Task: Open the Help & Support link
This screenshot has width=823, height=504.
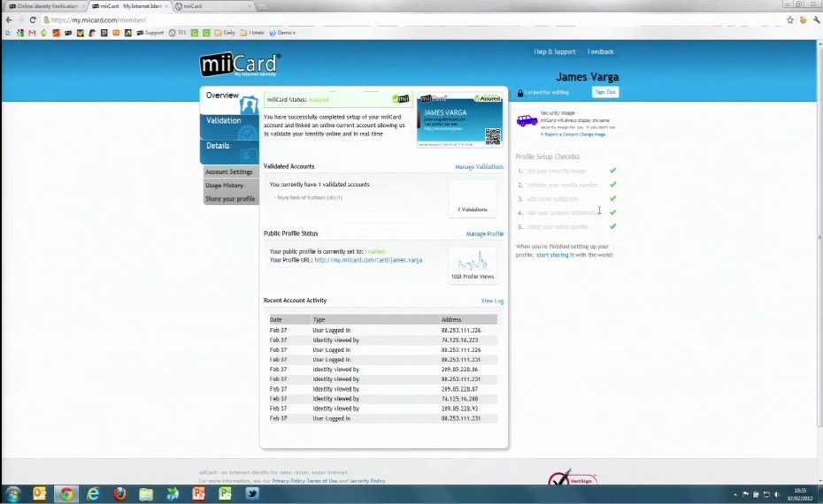Action: point(555,51)
